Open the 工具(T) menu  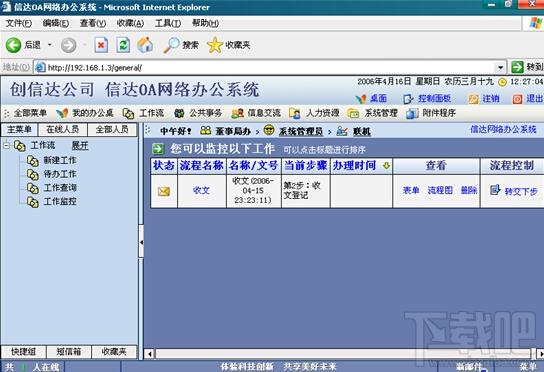pos(168,23)
